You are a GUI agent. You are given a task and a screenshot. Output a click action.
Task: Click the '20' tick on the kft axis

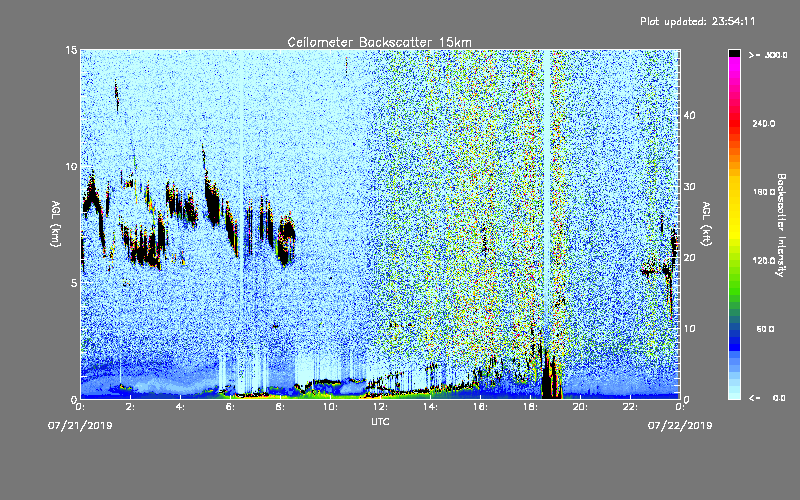(689, 257)
